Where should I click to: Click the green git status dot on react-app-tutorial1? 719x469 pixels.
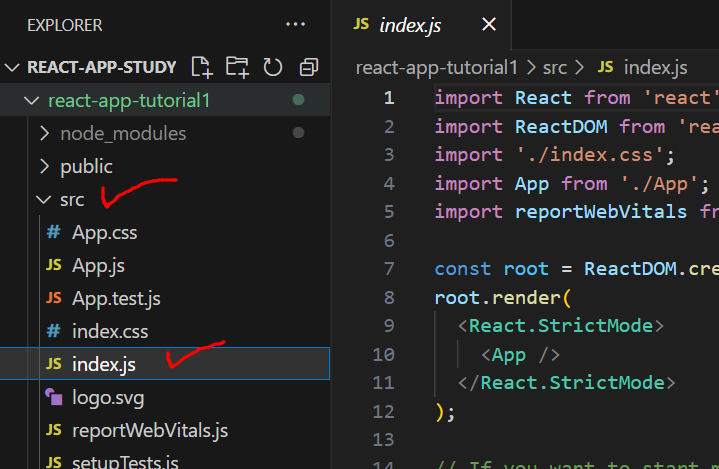point(299,100)
